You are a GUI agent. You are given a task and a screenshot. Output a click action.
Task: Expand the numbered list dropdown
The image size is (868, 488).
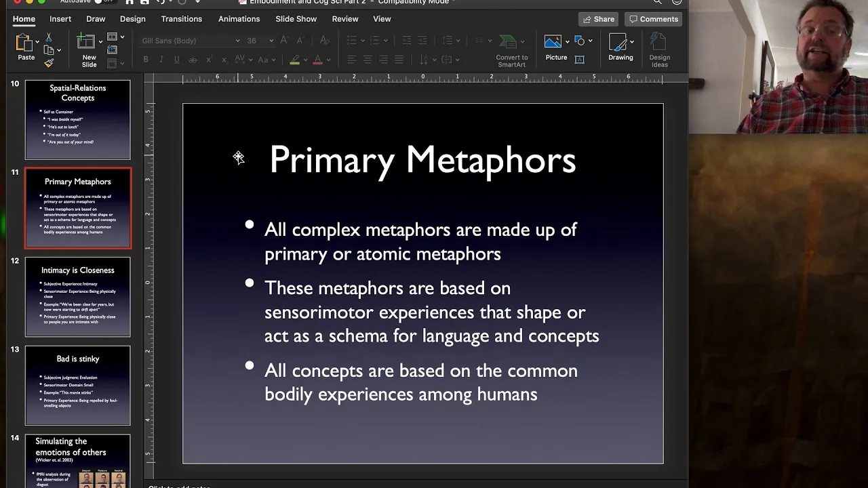click(385, 41)
